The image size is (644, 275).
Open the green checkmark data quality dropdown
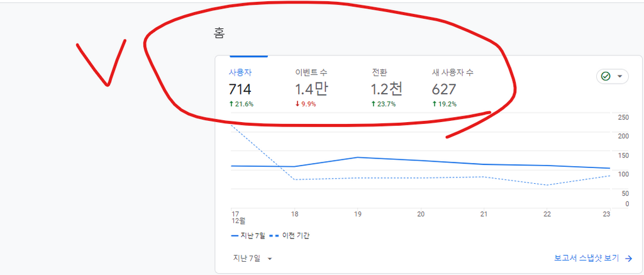click(613, 76)
